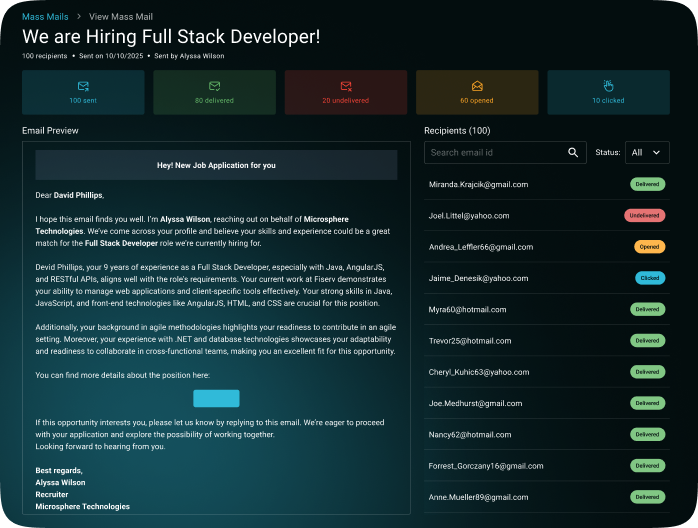Click recipient Joe.Medhurst@gmail.com
Screen dimensions: 698x528
click(475, 403)
